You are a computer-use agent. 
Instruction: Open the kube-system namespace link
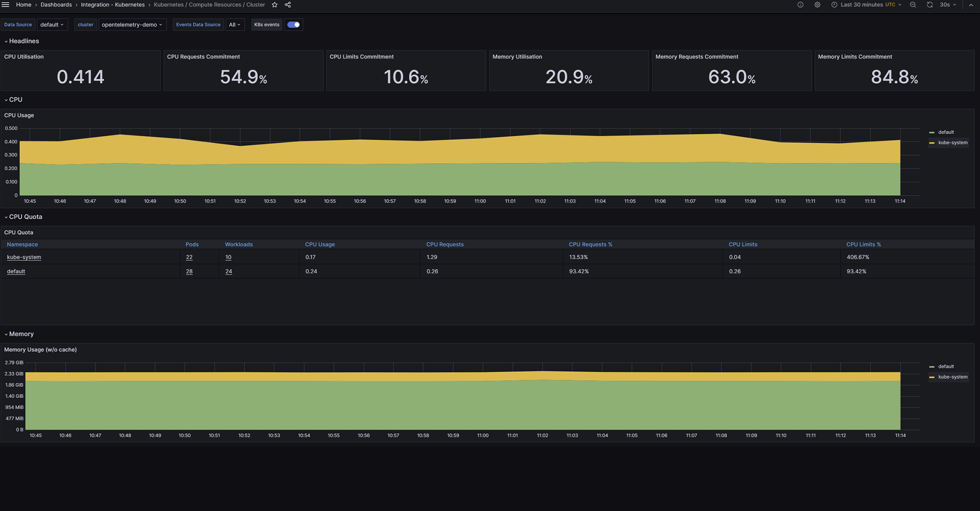click(x=24, y=257)
